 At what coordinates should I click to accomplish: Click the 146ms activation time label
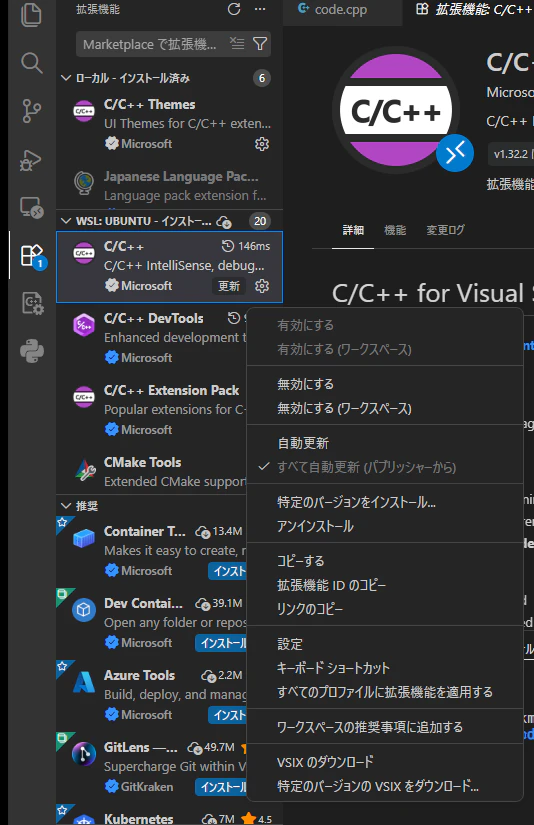[246, 246]
